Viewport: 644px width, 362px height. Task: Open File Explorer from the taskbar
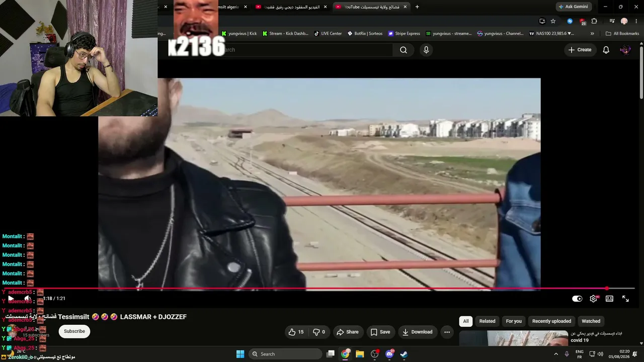[360, 354]
